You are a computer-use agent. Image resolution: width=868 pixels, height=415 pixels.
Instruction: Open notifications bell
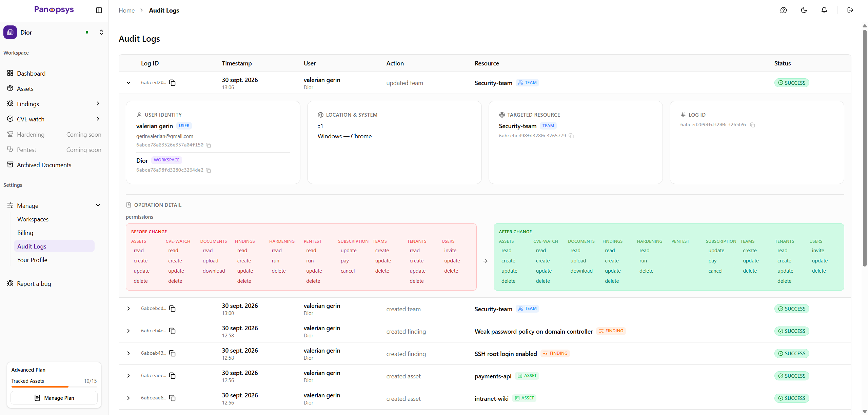(x=824, y=10)
